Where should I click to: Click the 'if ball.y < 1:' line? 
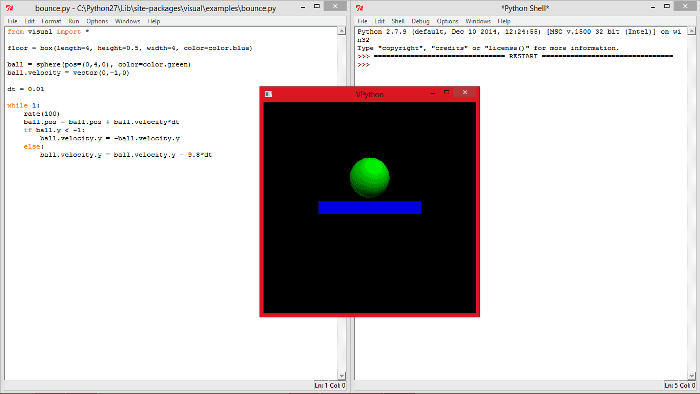coord(54,130)
